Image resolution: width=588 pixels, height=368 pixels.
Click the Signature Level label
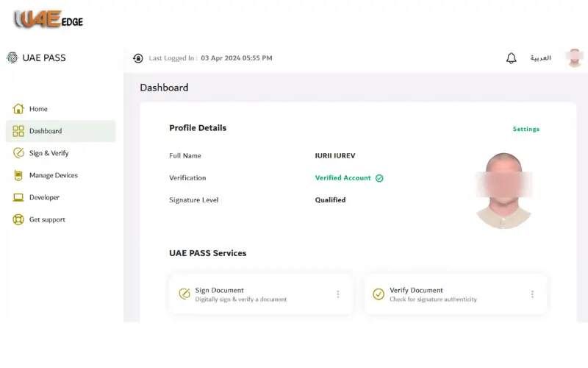pos(193,199)
